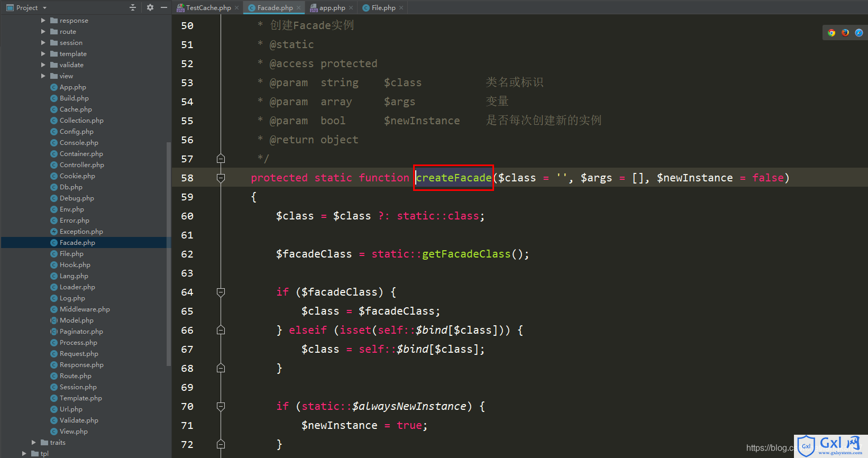Open Collection.php from the tree
Viewport: 868px width, 458px height.
81,121
